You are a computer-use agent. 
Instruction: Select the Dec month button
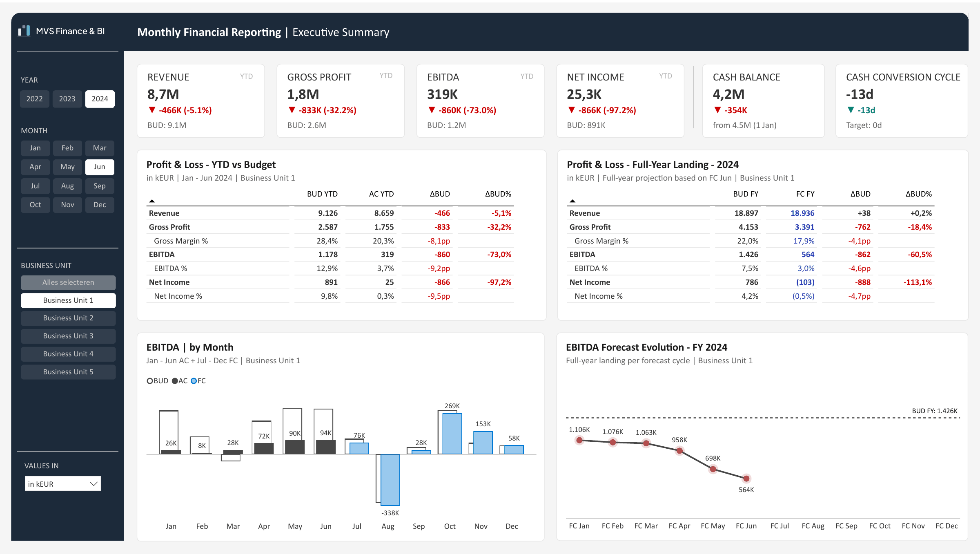[x=100, y=205]
